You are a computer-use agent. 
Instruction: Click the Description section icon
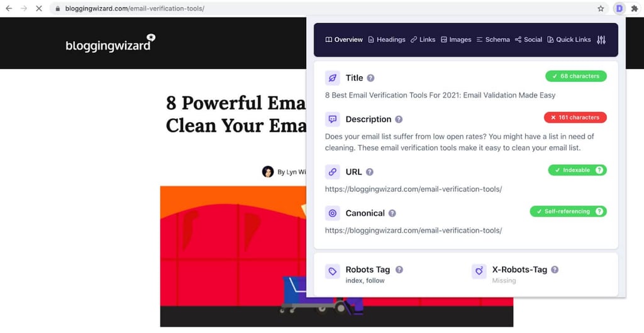(x=332, y=119)
